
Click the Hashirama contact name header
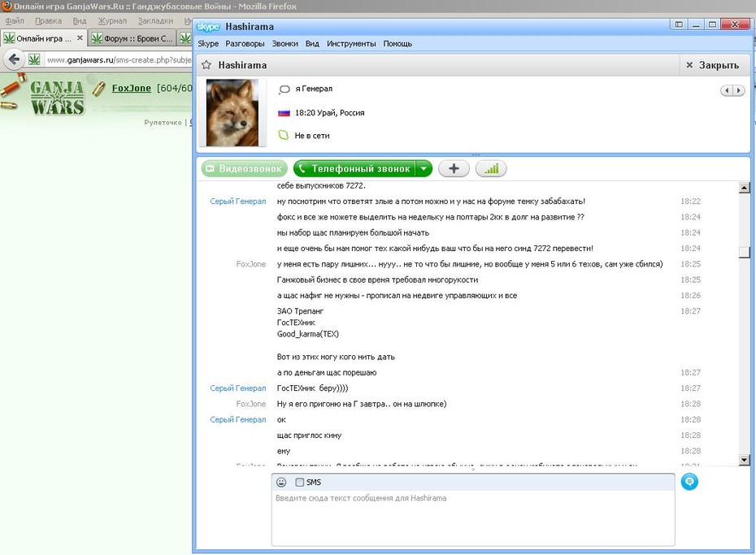242,65
